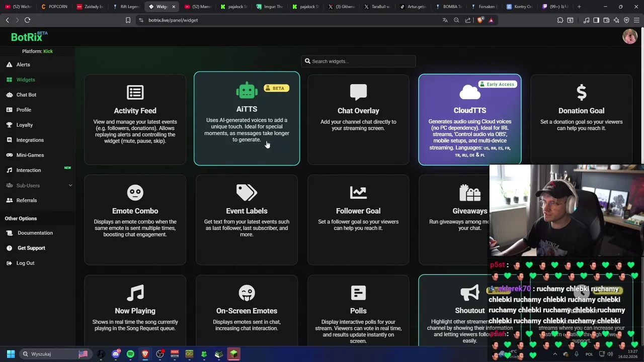Click the Follower Goal chart icon

point(358,193)
